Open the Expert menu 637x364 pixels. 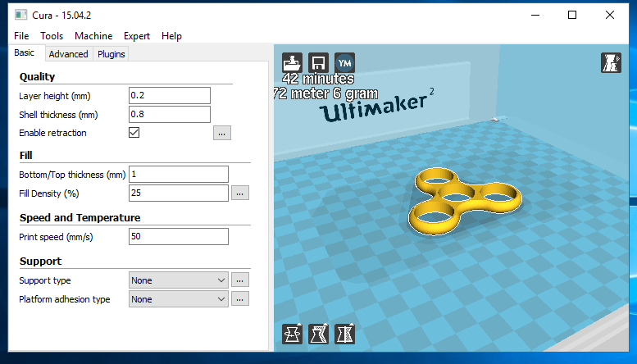(x=136, y=36)
